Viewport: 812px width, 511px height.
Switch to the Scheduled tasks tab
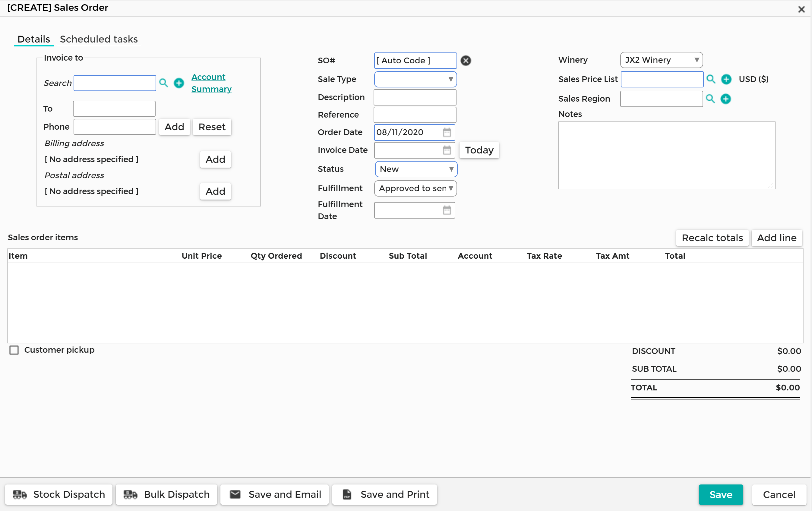tap(99, 39)
